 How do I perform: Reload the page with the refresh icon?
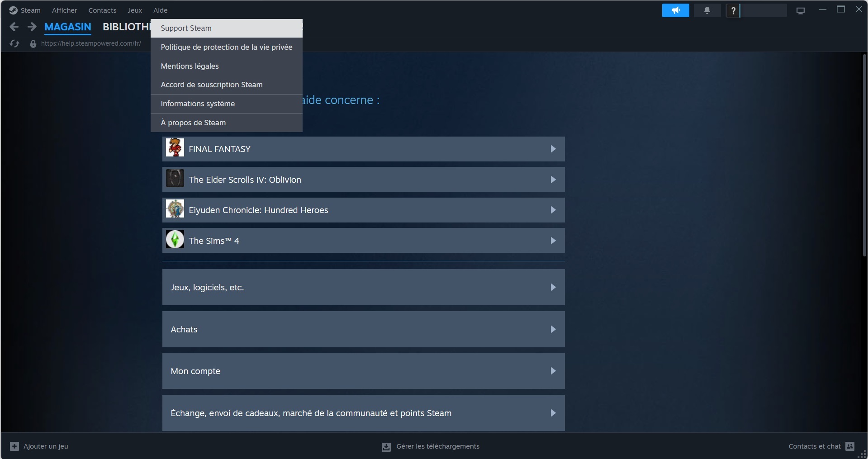(x=14, y=43)
